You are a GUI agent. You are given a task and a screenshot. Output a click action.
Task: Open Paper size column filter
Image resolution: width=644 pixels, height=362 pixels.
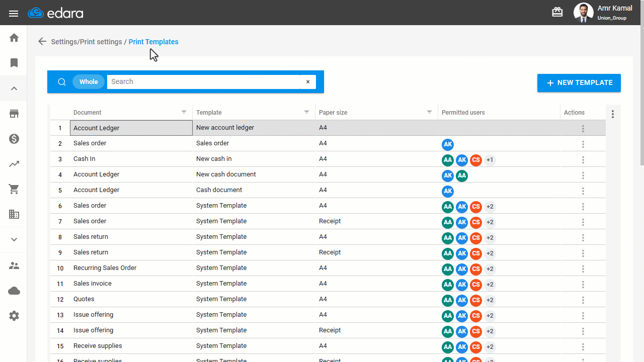[x=430, y=112]
